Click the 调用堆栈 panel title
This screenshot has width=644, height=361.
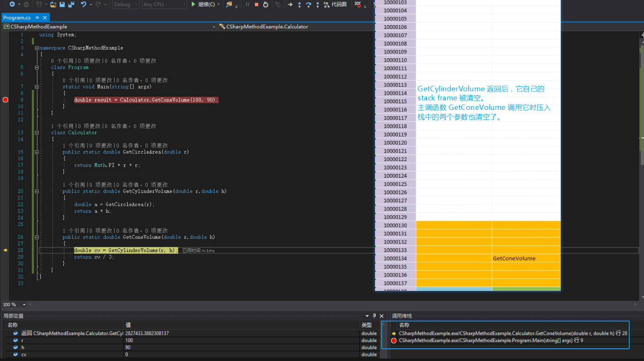coord(402,316)
